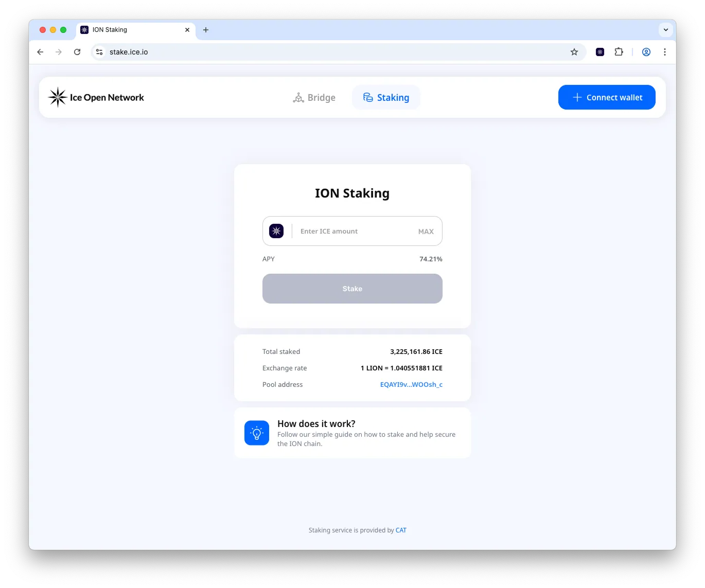705x588 pixels.
Task: Click the lightbulb guide icon
Action: (x=257, y=433)
